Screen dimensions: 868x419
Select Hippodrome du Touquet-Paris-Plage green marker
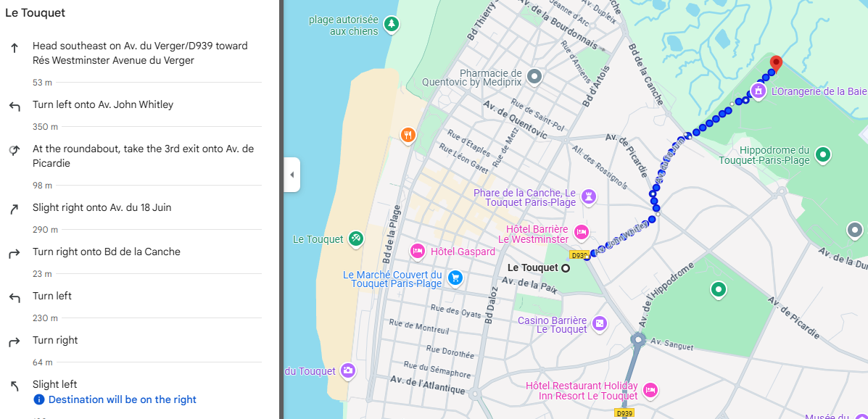pos(823,154)
